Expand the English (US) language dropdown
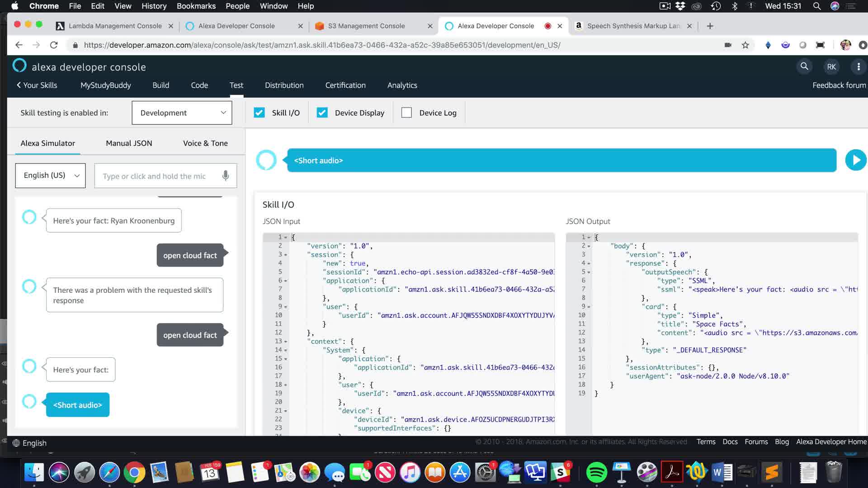Screen dimensions: 868x488 click(x=50, y=175)
